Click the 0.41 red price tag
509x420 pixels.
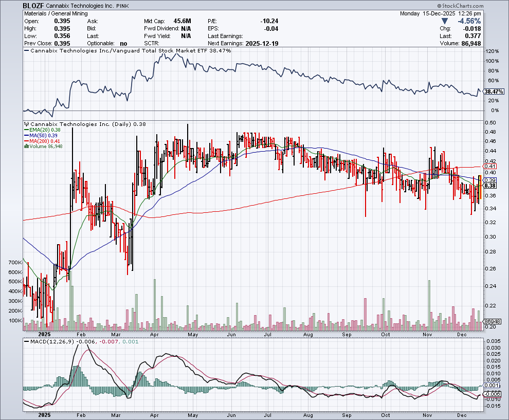489,166
